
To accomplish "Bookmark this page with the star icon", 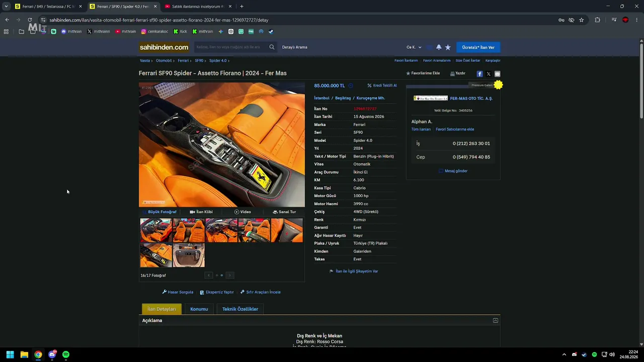I will [x=582, y=20].
